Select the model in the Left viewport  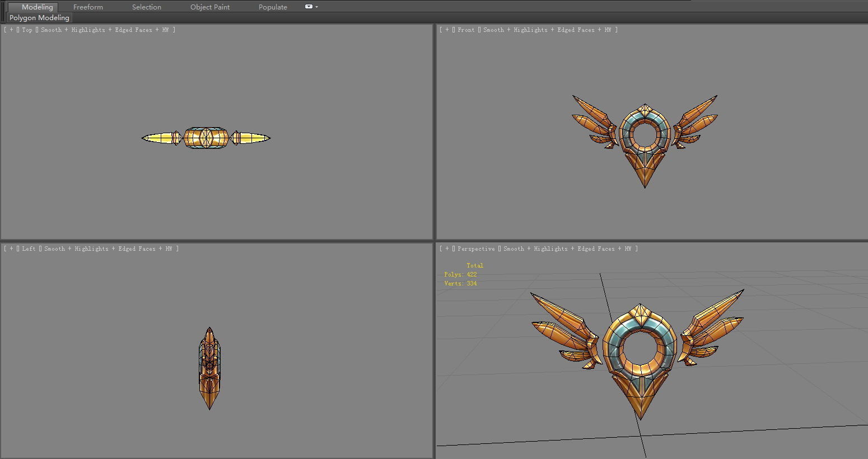click(209, 368)
